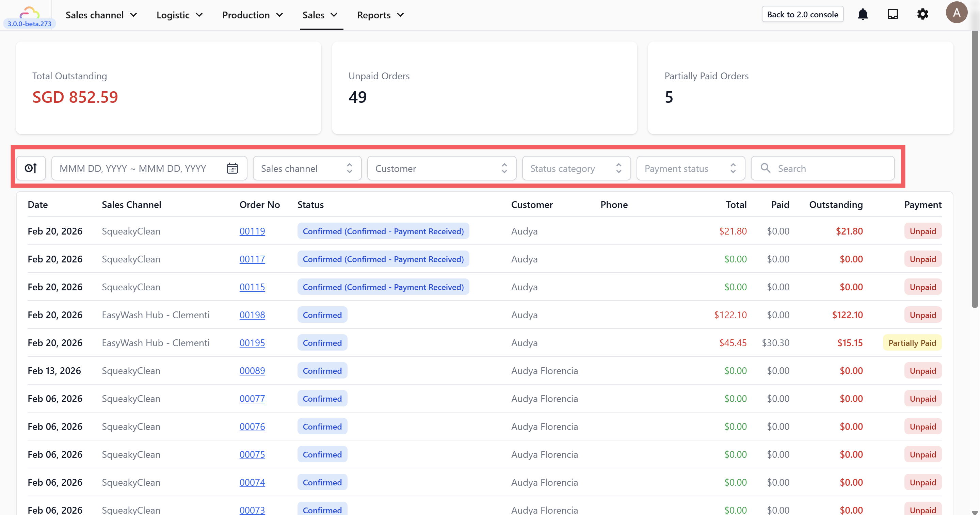Open the user avatar menu

(x=956, y=13)
